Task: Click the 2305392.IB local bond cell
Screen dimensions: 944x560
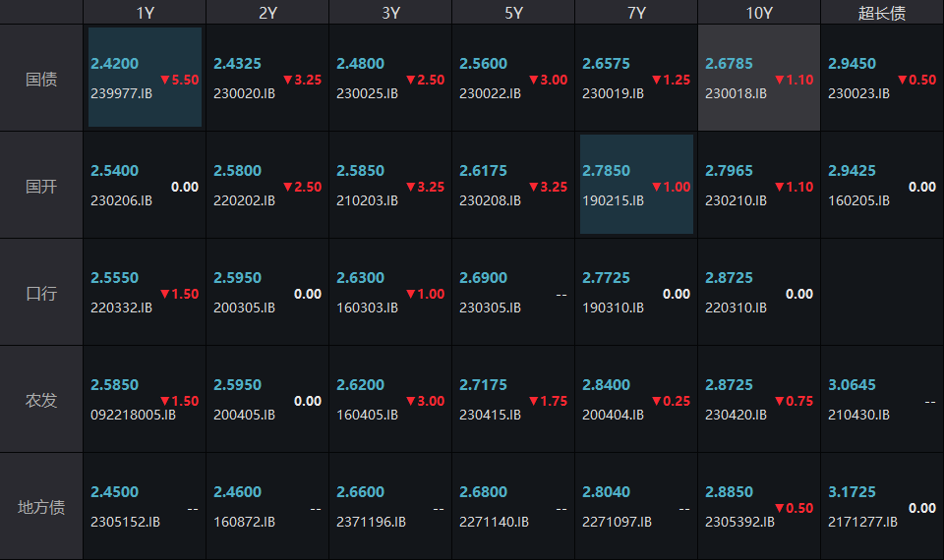Action: [x=759, y=507]
